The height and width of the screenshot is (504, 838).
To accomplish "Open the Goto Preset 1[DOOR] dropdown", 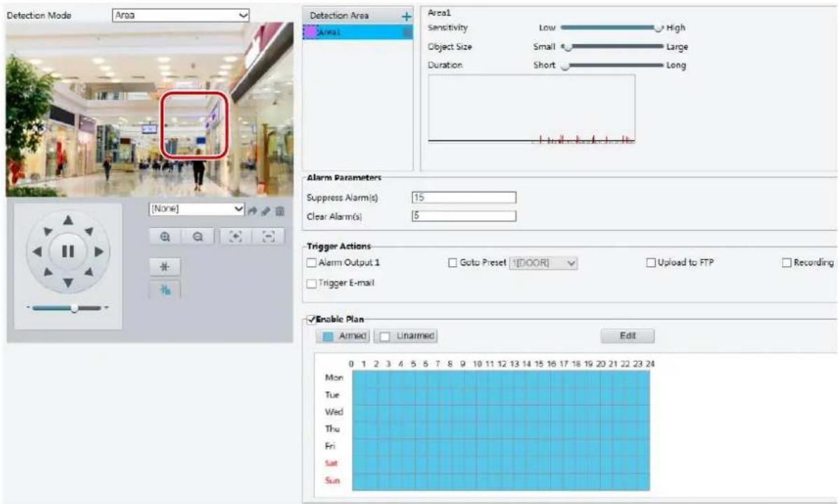I will [543, 262].
